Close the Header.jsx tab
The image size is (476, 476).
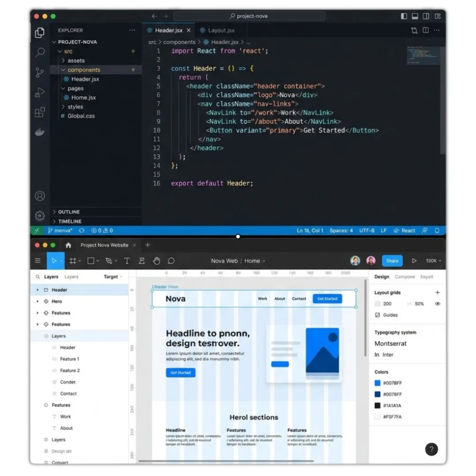189,30
